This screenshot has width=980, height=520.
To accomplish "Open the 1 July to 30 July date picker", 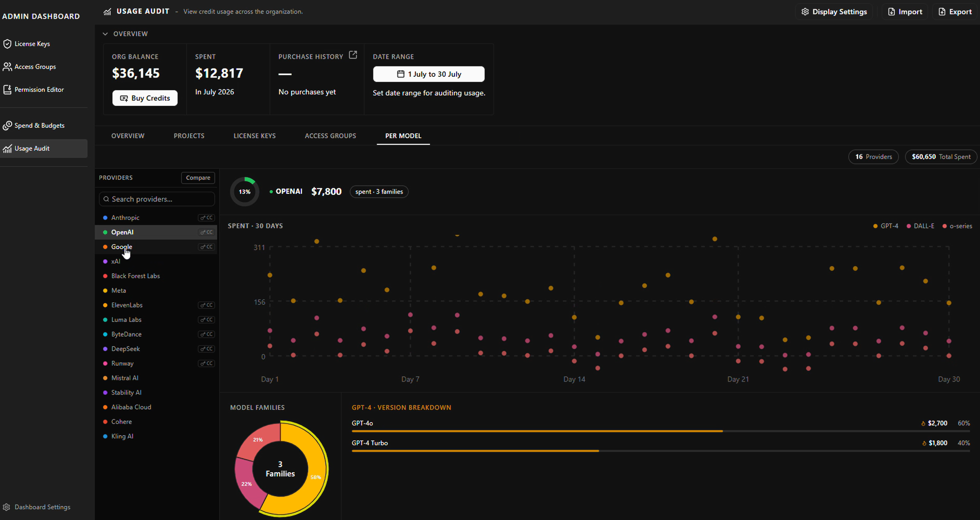I will tap(429, 74).
